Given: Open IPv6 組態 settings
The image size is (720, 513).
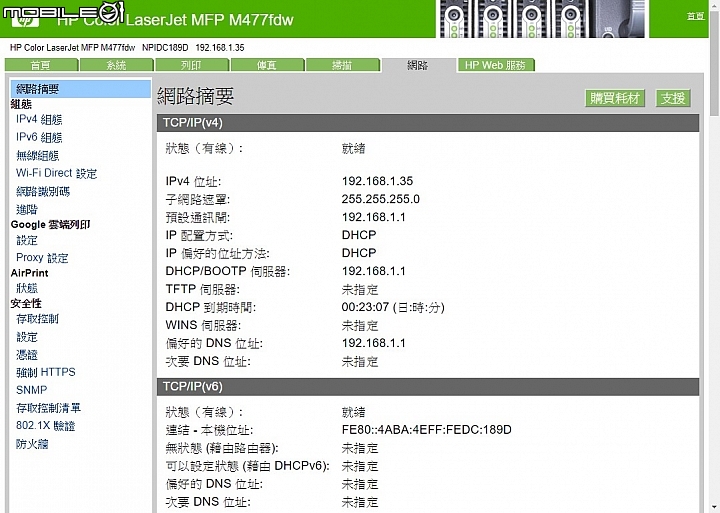Looking at the screenshot, I should tap(39, 137).
